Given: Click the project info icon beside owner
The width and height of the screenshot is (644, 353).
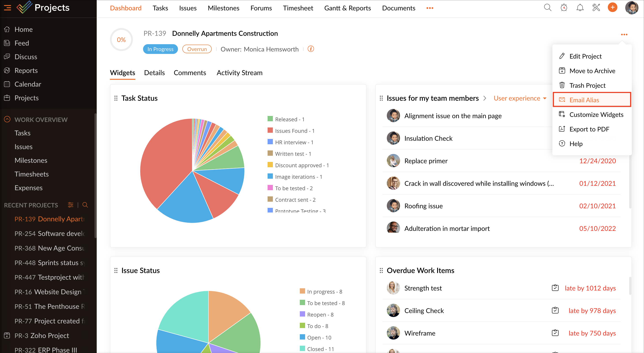Looking at the screenshot, I should click(310, 49).
